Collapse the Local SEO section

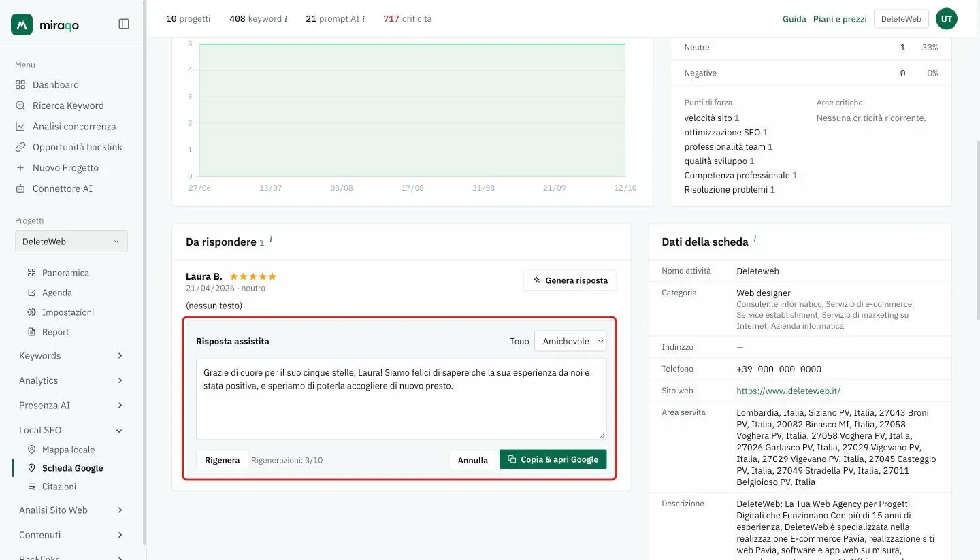(71, 430)
